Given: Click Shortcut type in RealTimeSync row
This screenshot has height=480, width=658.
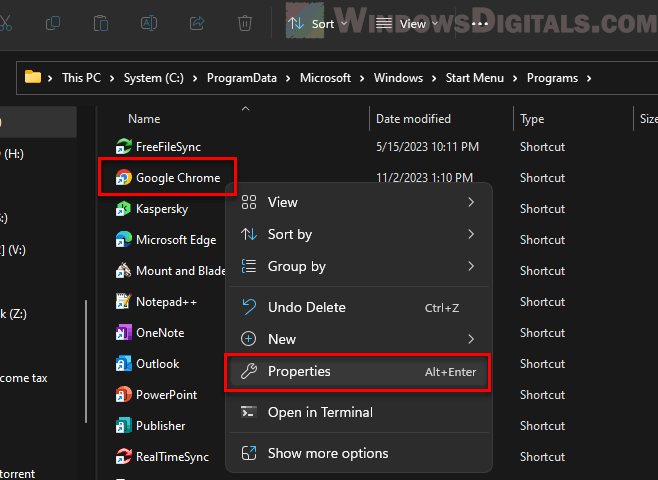Looking at the screenshot, I should pyautogui.click(x=542, y=457).
